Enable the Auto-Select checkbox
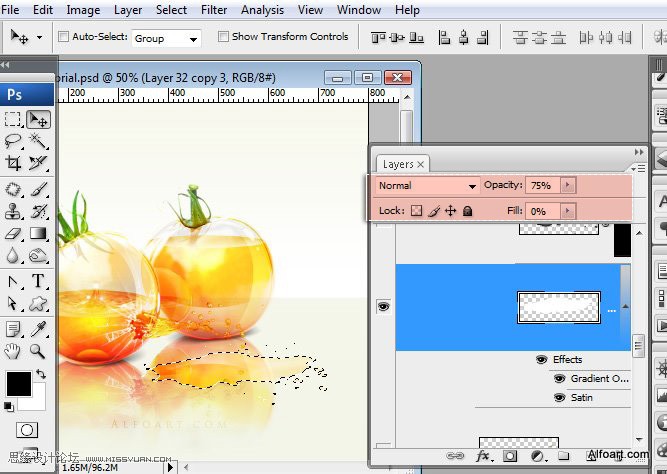The height and width of the screenshot is (474, 667). tap(65, 37)
